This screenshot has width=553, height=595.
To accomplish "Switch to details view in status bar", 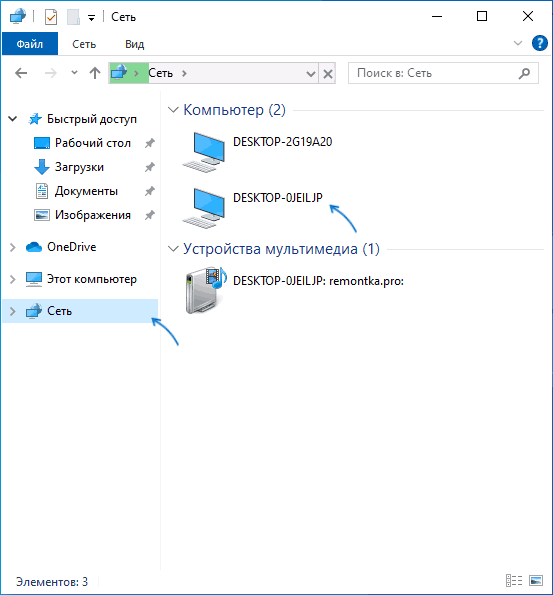I will click(514, 580).
